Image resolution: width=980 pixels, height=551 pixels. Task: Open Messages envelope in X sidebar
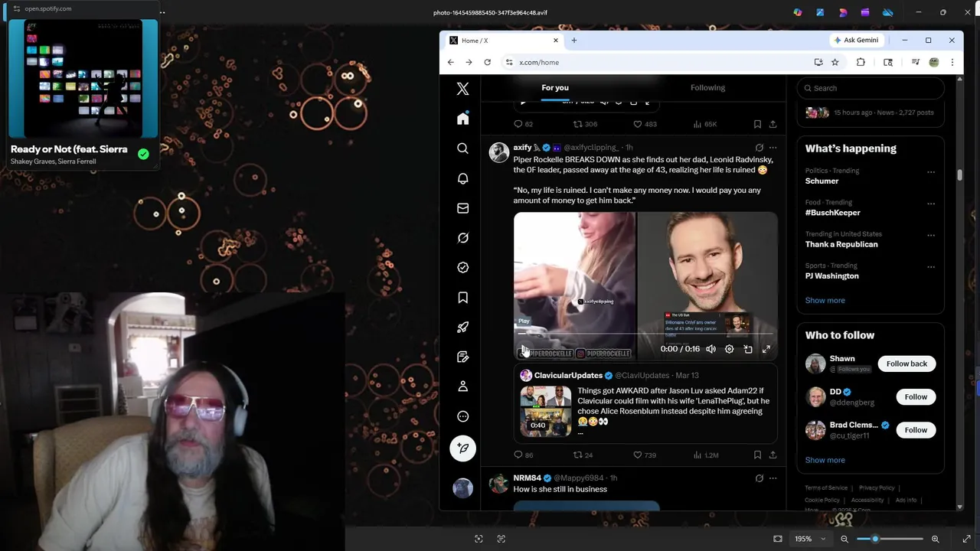(462, 208)
